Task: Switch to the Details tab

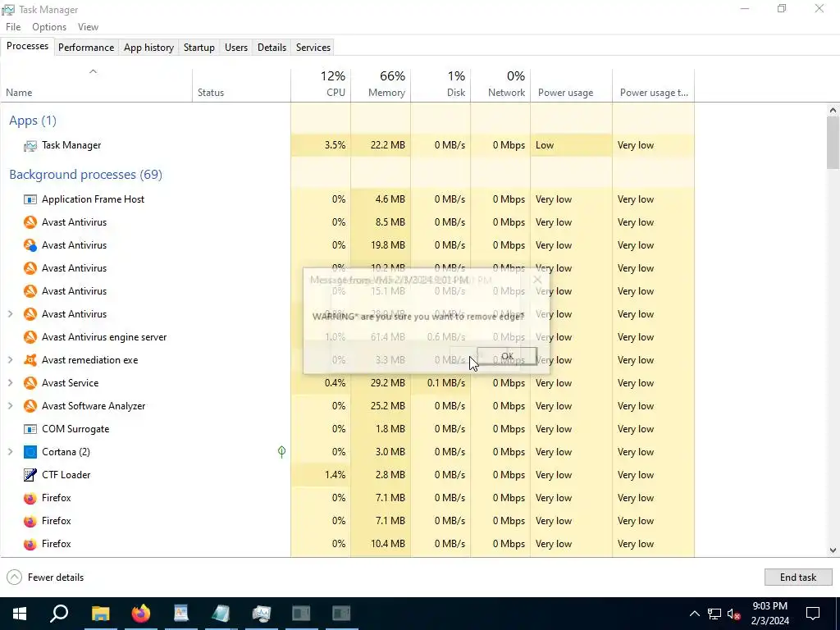Action: 272,48
